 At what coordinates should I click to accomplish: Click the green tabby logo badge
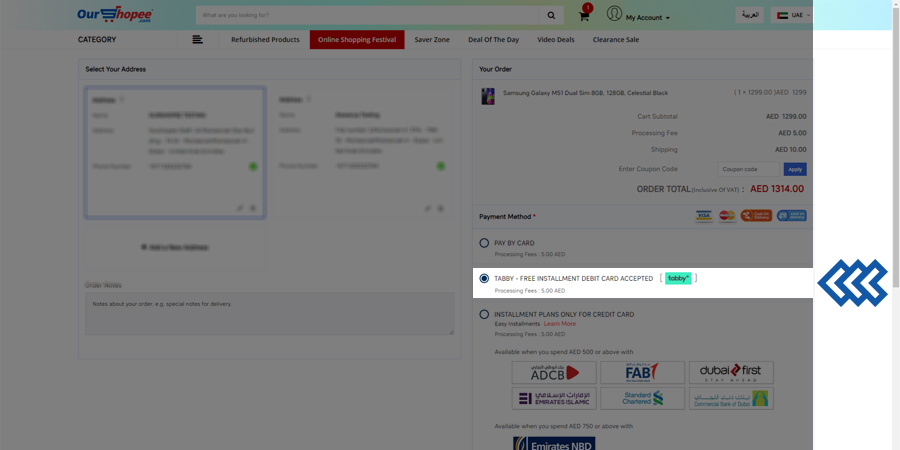(678, 278)
